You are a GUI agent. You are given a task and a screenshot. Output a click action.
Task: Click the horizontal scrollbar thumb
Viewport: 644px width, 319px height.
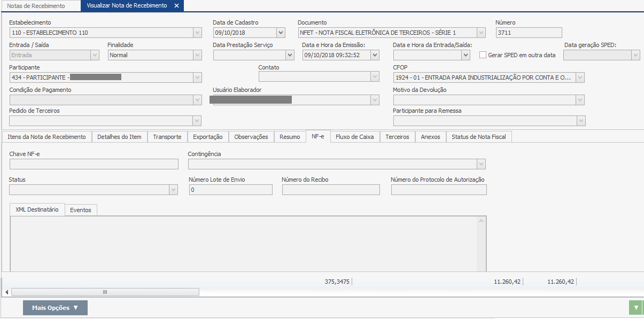(105, 292)
